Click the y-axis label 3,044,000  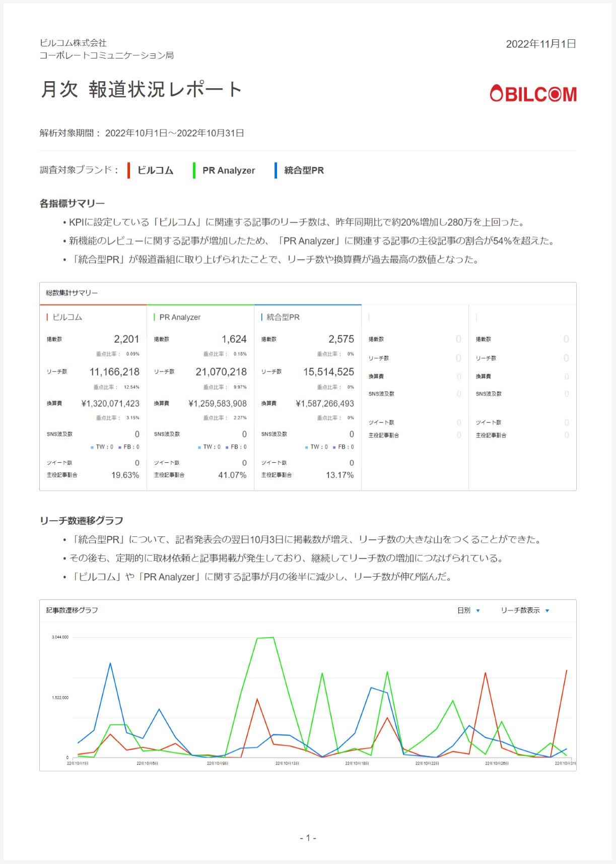click(x=60, y=637)
